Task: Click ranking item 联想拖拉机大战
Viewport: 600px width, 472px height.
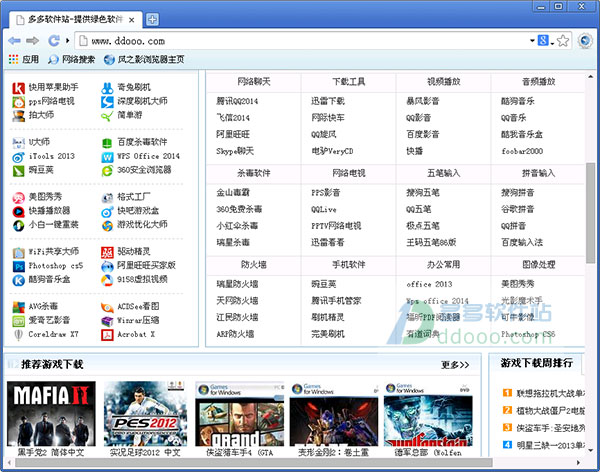Action: pyautogui.click(x=550, y=393)
